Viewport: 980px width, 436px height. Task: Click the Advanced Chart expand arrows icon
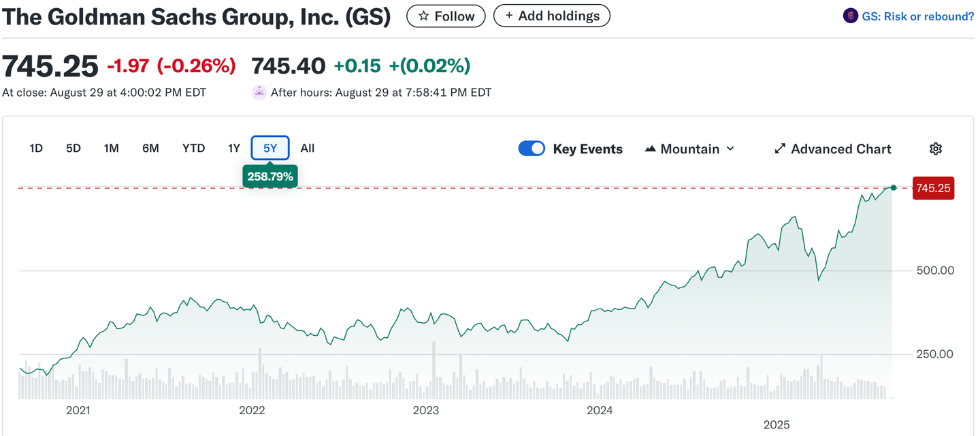[x=780, y=149]
